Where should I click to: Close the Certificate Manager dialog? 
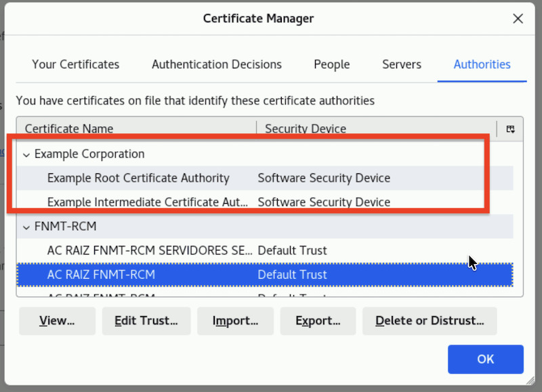coord(518,19)
